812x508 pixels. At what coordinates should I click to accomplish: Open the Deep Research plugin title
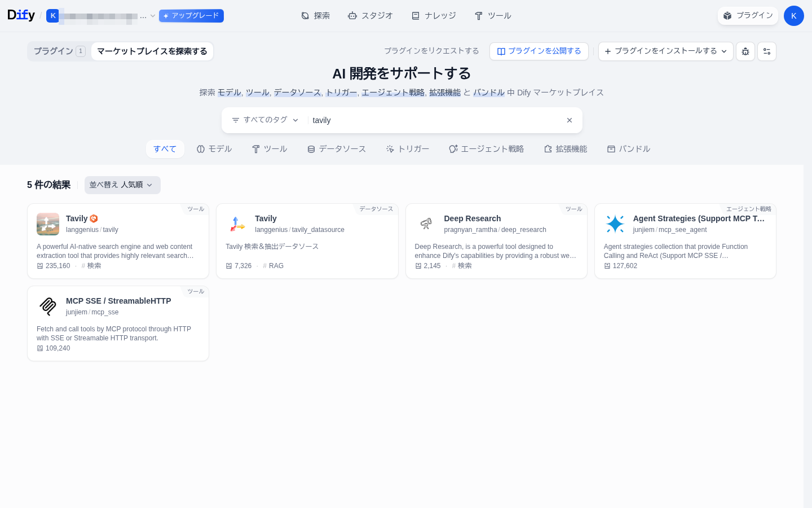[473, 218]
